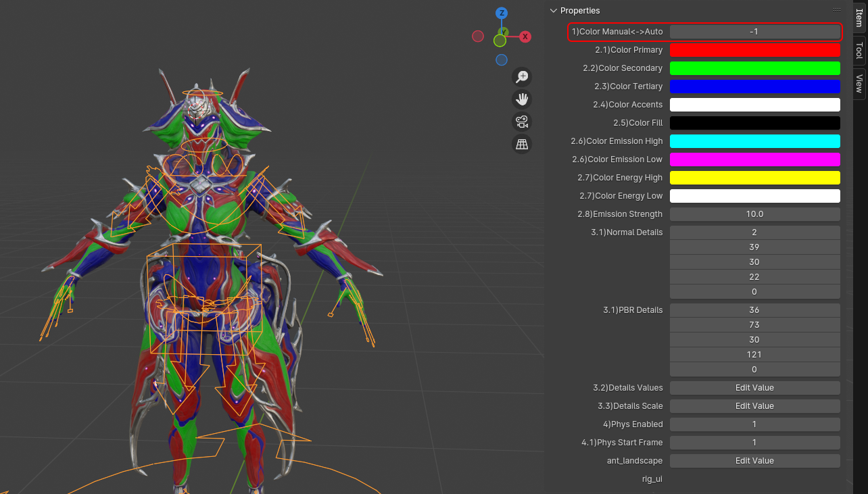This screenshot has width=868, height=494.
Task: Click the negative X axis gizmo circle
Action: tap(478, 36)
